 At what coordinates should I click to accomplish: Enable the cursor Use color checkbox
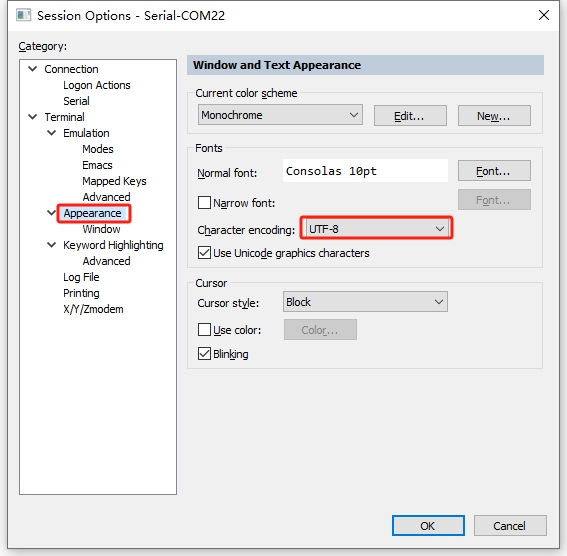point(204,330)
